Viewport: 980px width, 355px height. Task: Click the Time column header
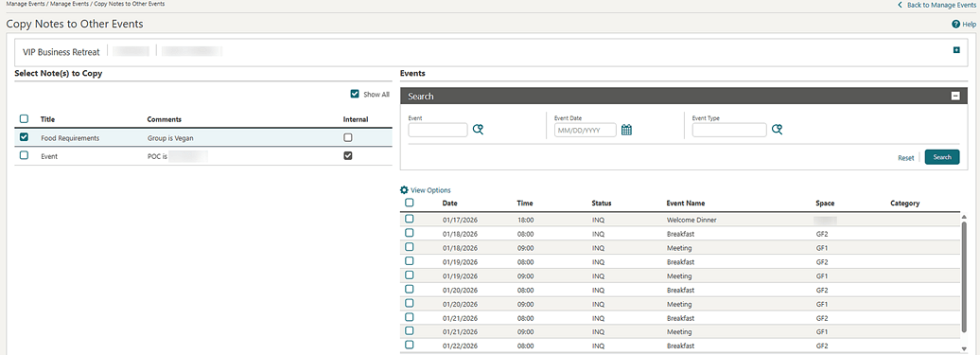point(525,204)
